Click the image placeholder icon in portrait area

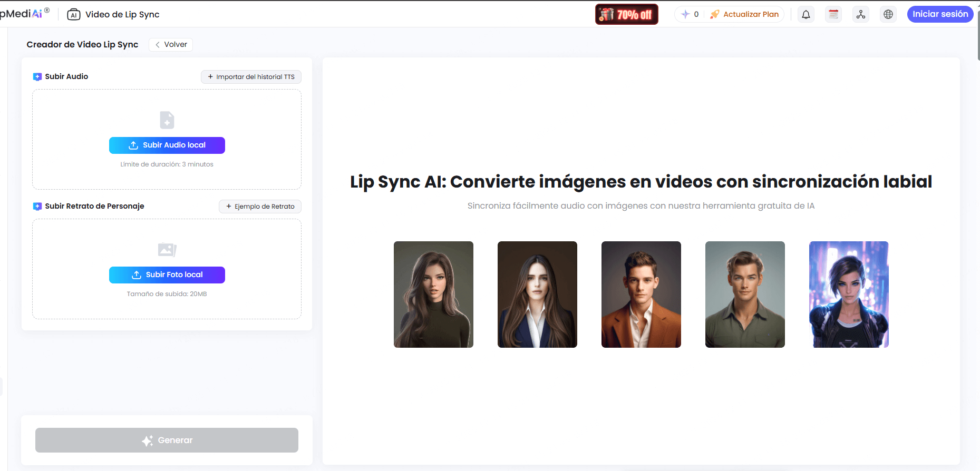click(x=167, y=249)
